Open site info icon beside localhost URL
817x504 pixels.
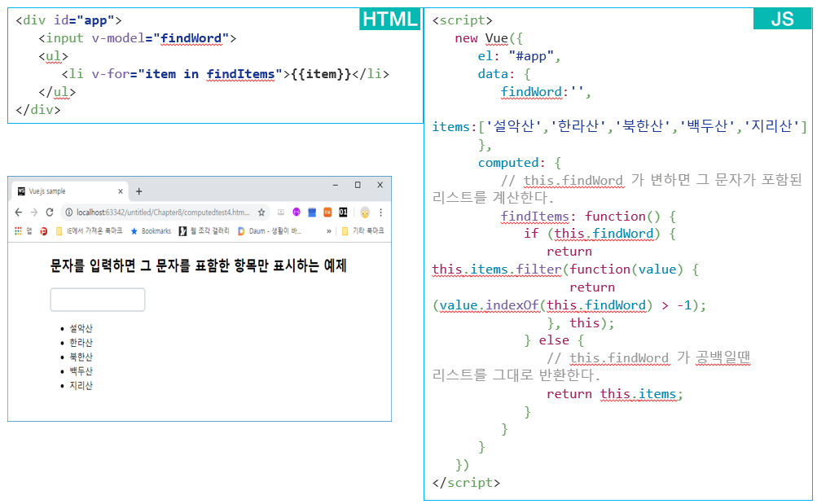point(68,213)
